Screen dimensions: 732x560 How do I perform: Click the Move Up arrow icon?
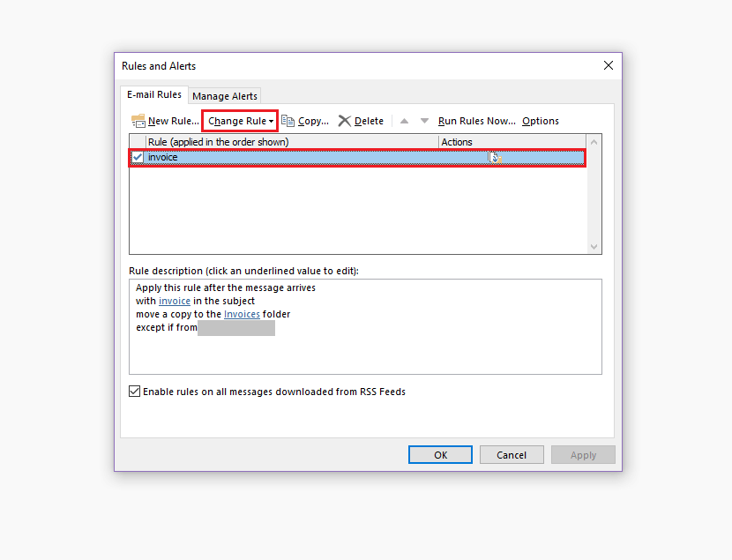click(x=403, y=121)
